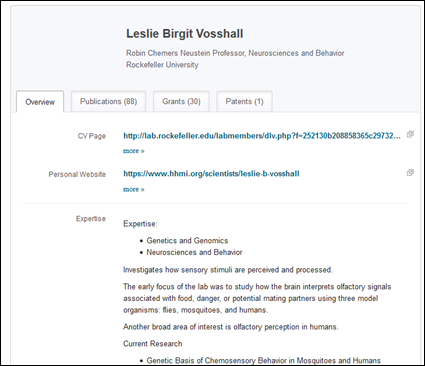Switch to the Overview tab
The height and width of the screenshot is (366, 425).
coord(40,102)
